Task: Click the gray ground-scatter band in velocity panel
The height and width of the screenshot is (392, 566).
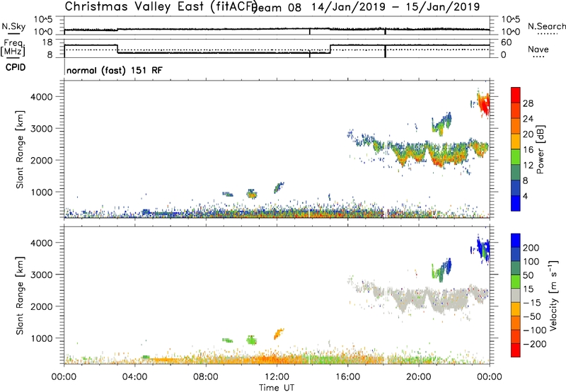Action: point(437,299)
